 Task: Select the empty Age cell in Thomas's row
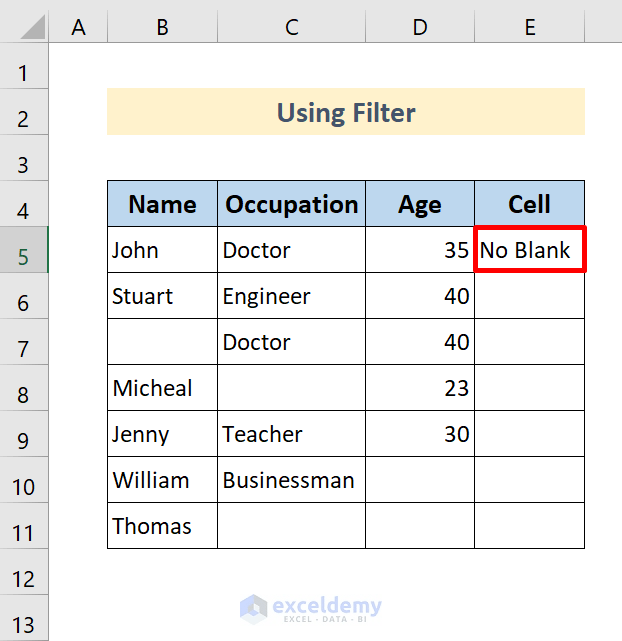[x=420, y=526]
